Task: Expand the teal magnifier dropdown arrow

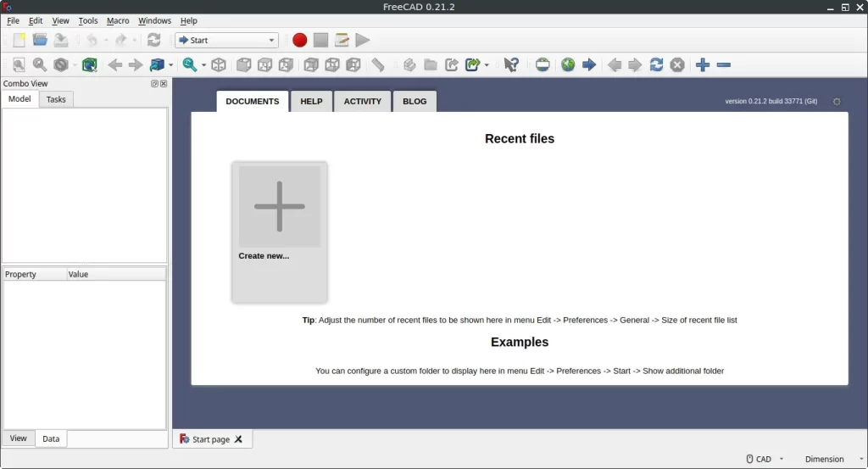Action: coord(203,64)
